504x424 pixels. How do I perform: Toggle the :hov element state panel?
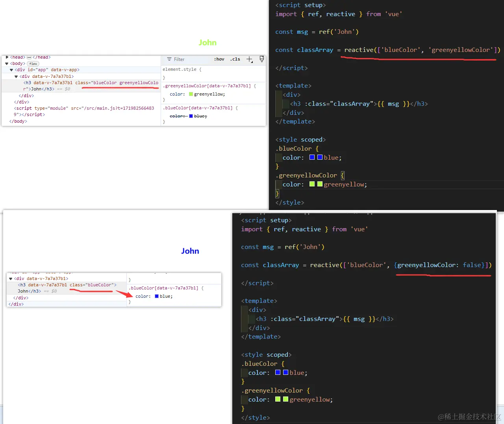(x=219, y=59)
